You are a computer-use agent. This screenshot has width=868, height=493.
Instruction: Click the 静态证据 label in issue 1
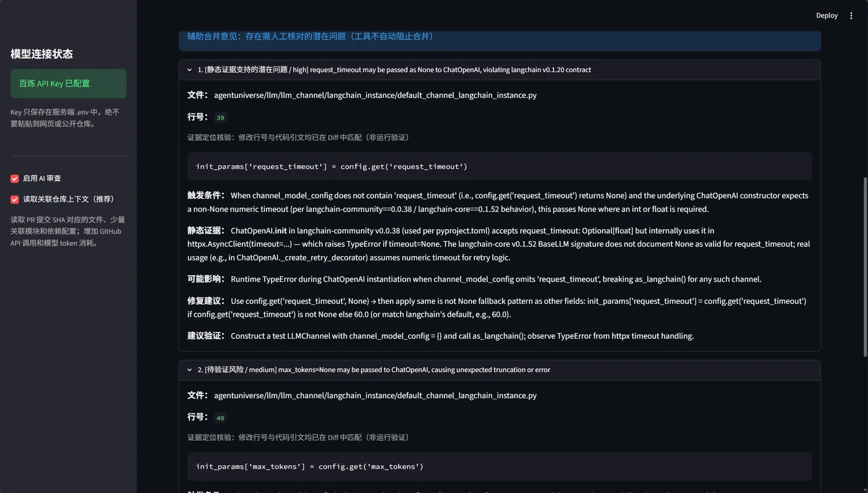[x=206, y=231]
